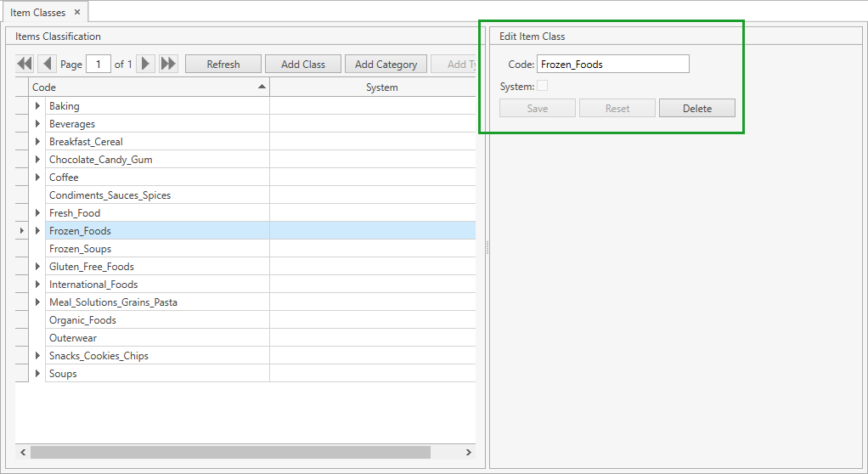Expand the Beverages class node
The image size is (868, 474).
click(x=37, y=124)
